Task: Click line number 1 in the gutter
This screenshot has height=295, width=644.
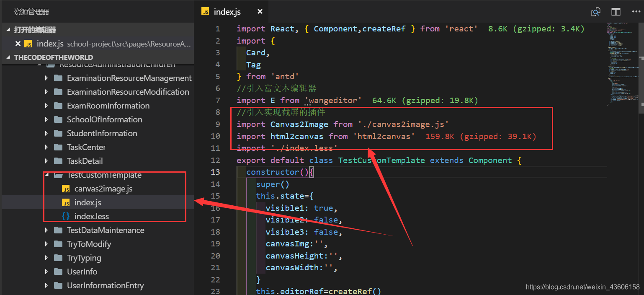Action: tap(218, 28)
